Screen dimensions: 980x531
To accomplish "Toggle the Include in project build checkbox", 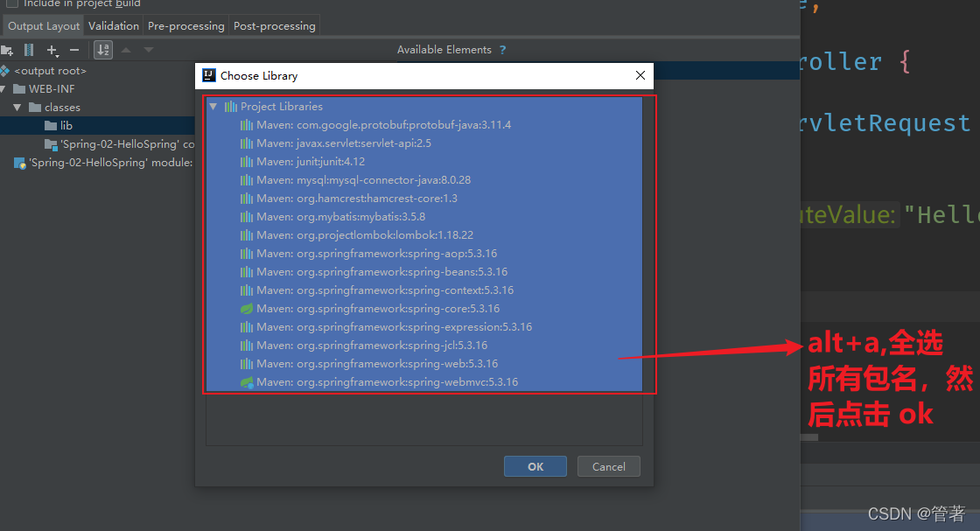I will click(x=12, y=3).
